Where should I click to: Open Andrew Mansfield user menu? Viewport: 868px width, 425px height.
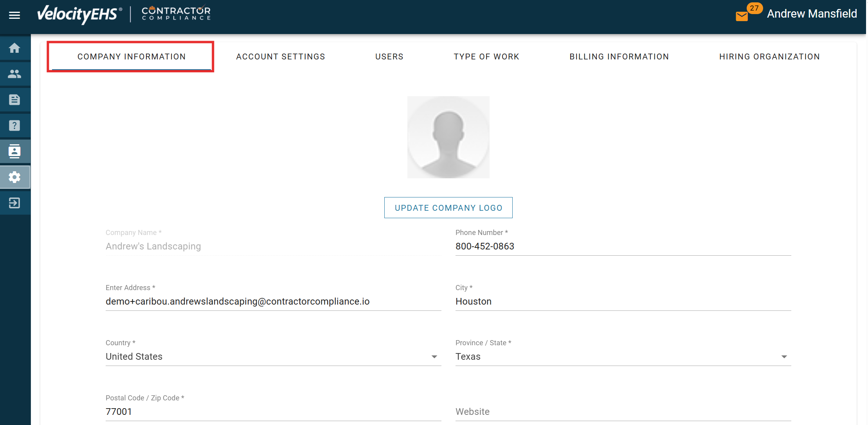[x=812, y=14]
